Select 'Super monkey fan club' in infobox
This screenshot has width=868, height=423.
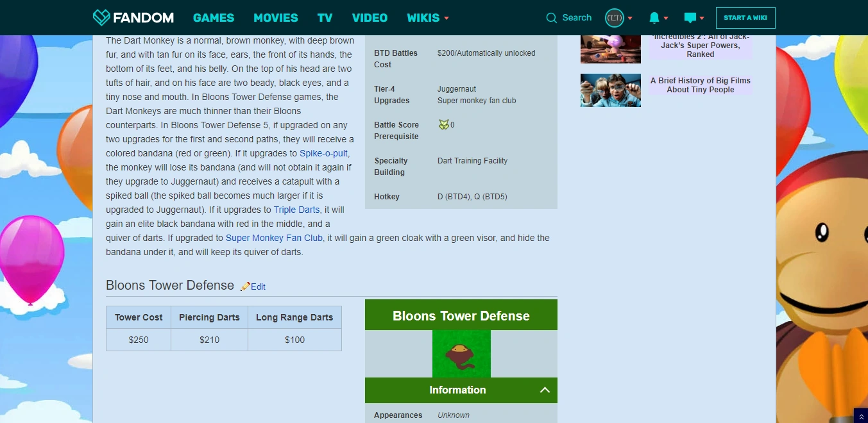coord(477,101)
